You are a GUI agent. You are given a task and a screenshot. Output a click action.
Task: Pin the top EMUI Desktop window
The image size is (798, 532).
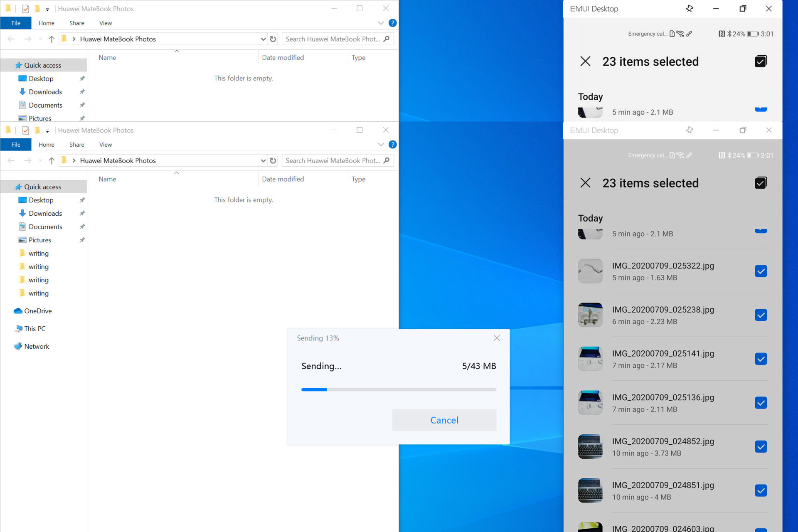pyautogui.click(x=690, y=9)
